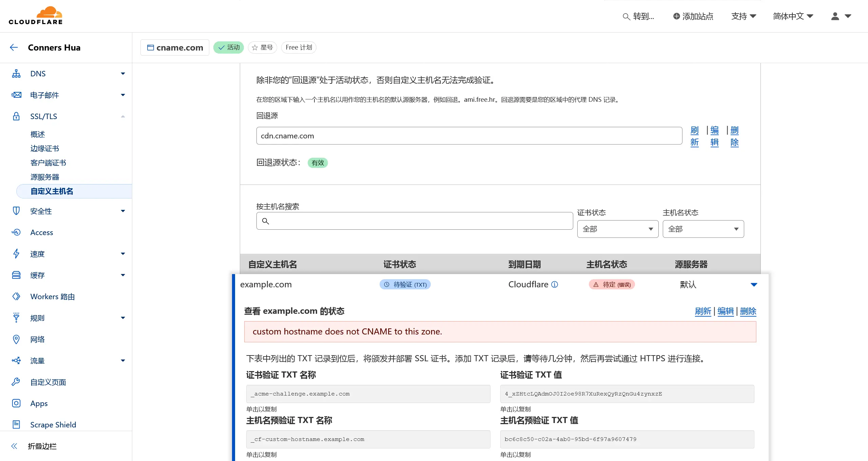Click the Workers routes icon
Viewport: 868px width, 461px height.
pyautogui.click(x=16, y=296)
